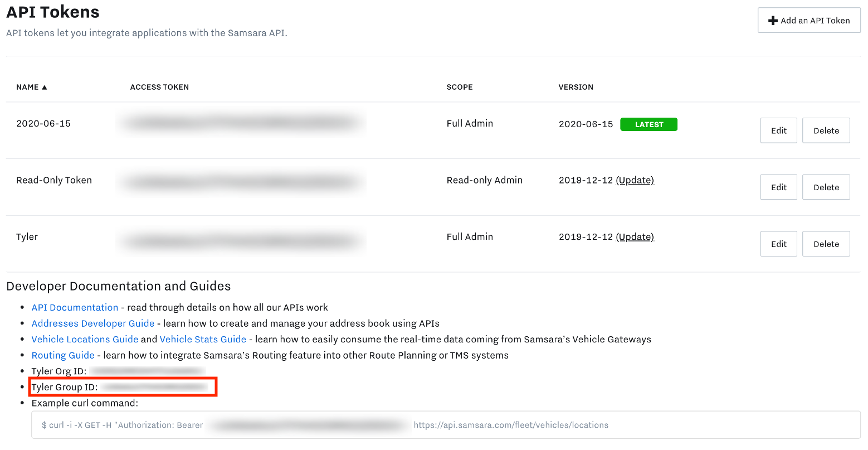This screenshot has width=868, height=450.
Task: Sort tokens by the NAME column arrow
Action: [x=45, y=88]
